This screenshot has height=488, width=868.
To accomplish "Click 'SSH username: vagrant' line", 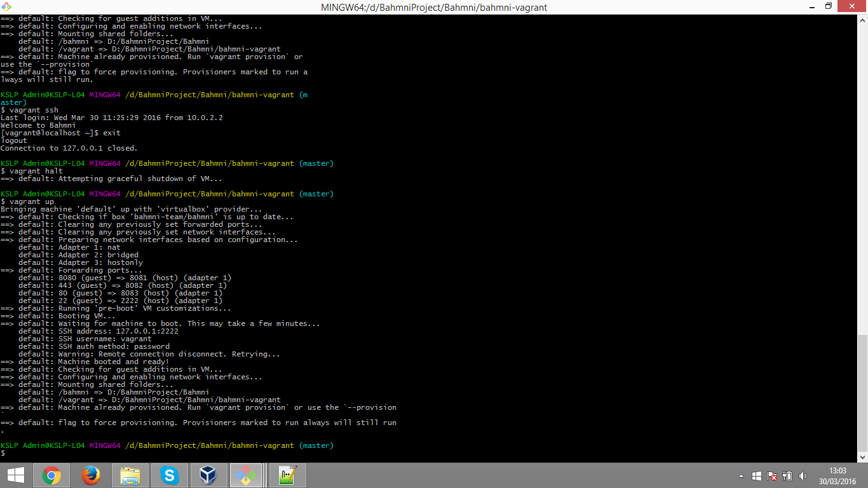I will pyautogui.click(x=85, y=339).
